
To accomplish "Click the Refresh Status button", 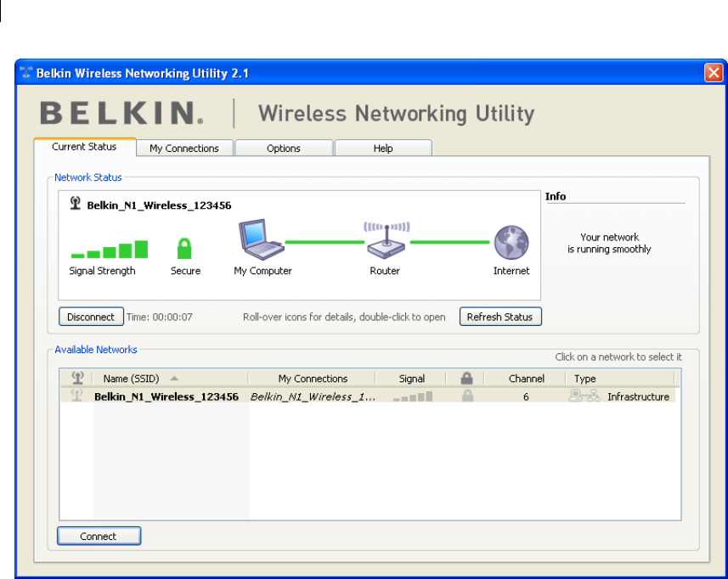I will [x=500, y=317].
